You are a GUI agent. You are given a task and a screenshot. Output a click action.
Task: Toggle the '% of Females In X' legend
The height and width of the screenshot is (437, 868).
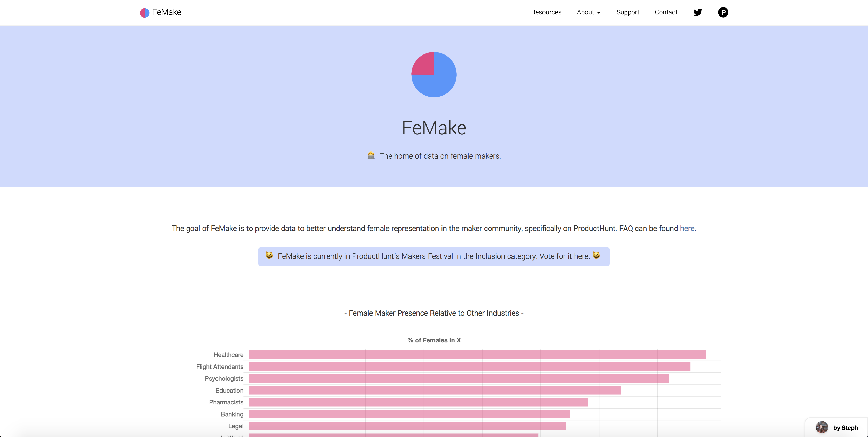click(434, 340)
